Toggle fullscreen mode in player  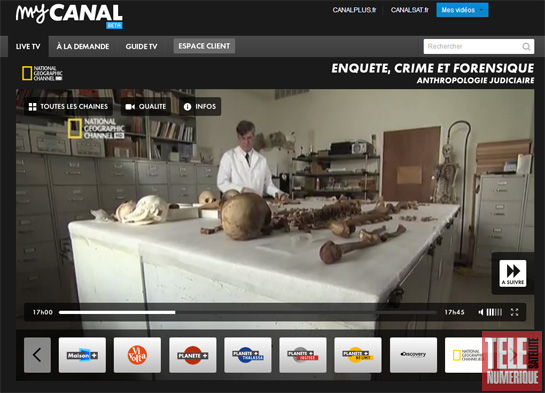point(514,312)
